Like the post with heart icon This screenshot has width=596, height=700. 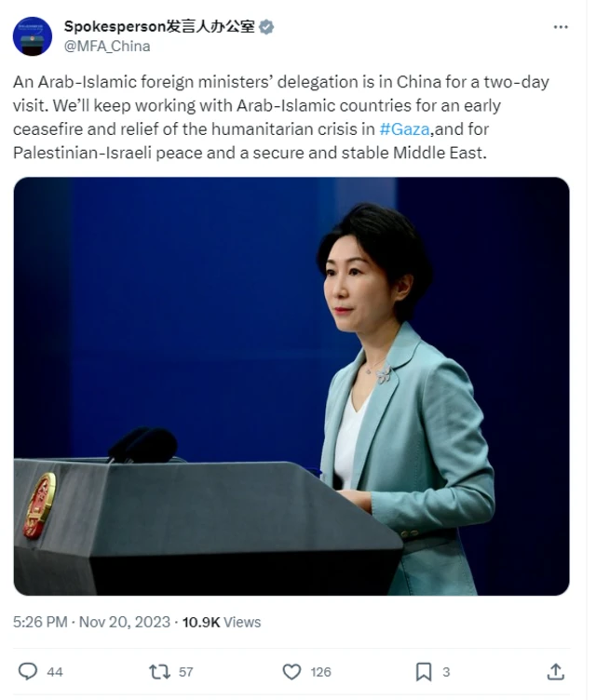pyautogui.click(x=291, y=671)
